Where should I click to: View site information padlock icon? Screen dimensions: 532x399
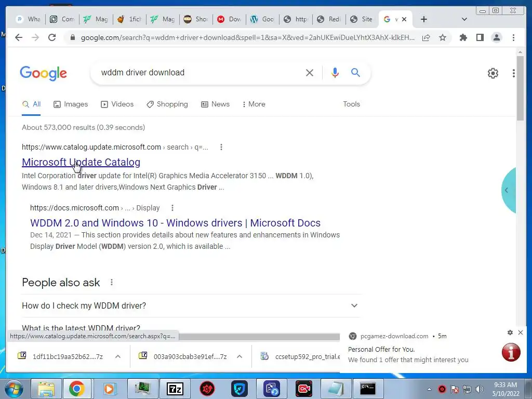(72, 37)
